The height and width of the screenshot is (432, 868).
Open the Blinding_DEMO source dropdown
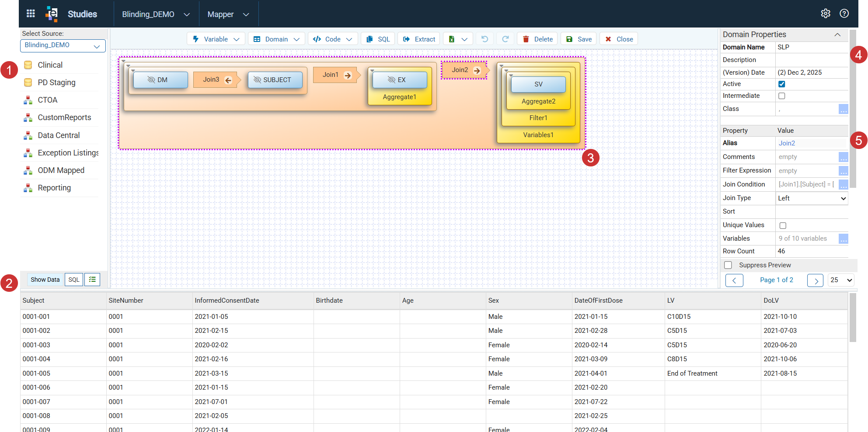point(63,45)
